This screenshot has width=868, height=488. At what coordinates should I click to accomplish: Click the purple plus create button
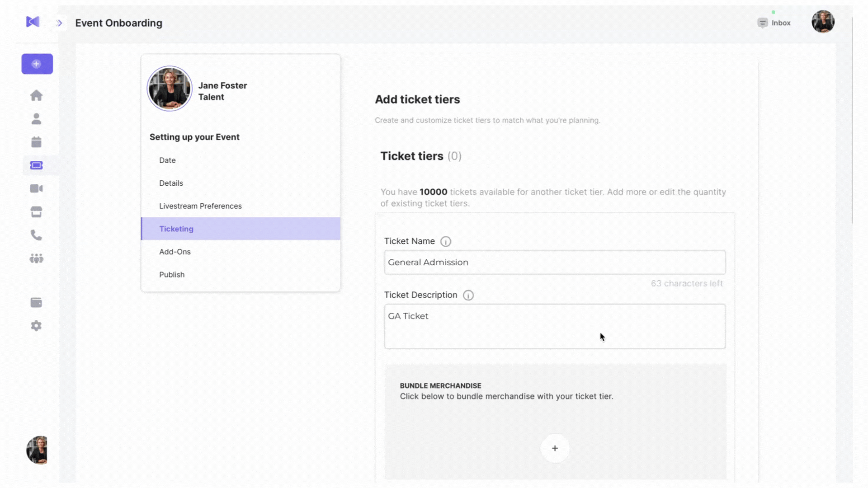37,64
